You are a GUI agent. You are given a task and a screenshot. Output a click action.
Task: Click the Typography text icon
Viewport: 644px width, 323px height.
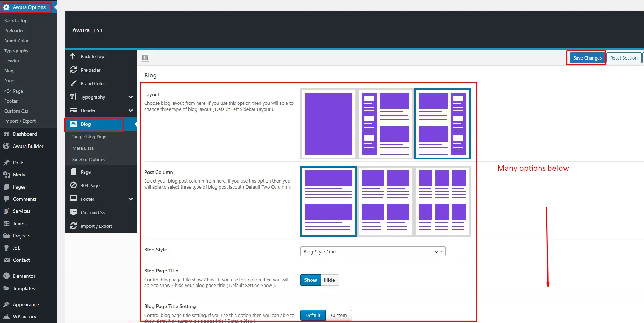coord(73,97)
